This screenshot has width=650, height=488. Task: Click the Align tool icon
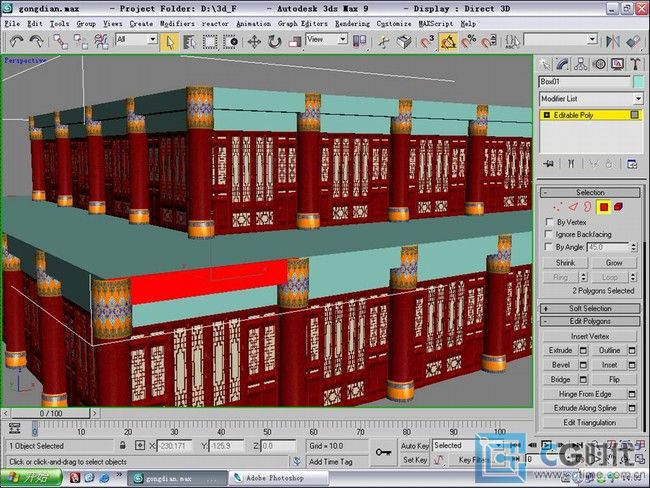[x=633, y=41]
